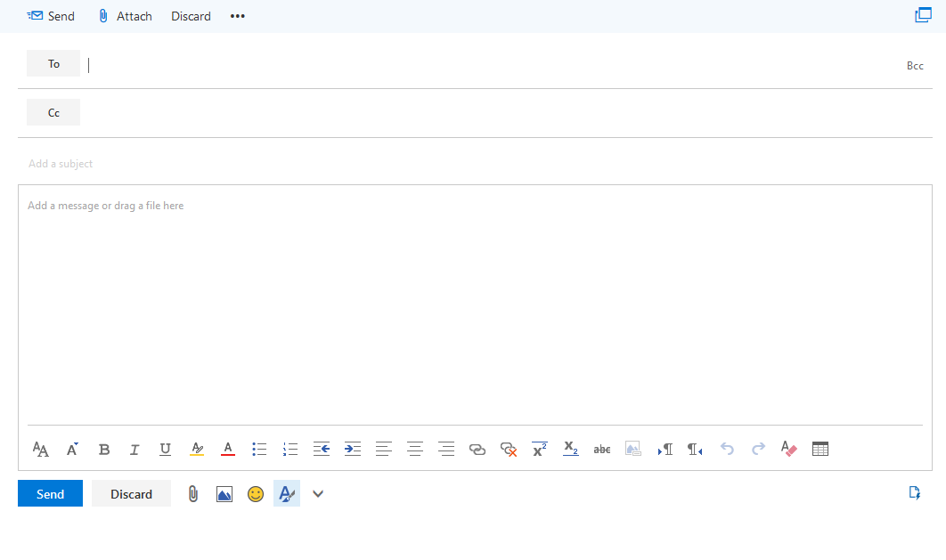Undo the last action
The image size is (946, 560).
727,449
